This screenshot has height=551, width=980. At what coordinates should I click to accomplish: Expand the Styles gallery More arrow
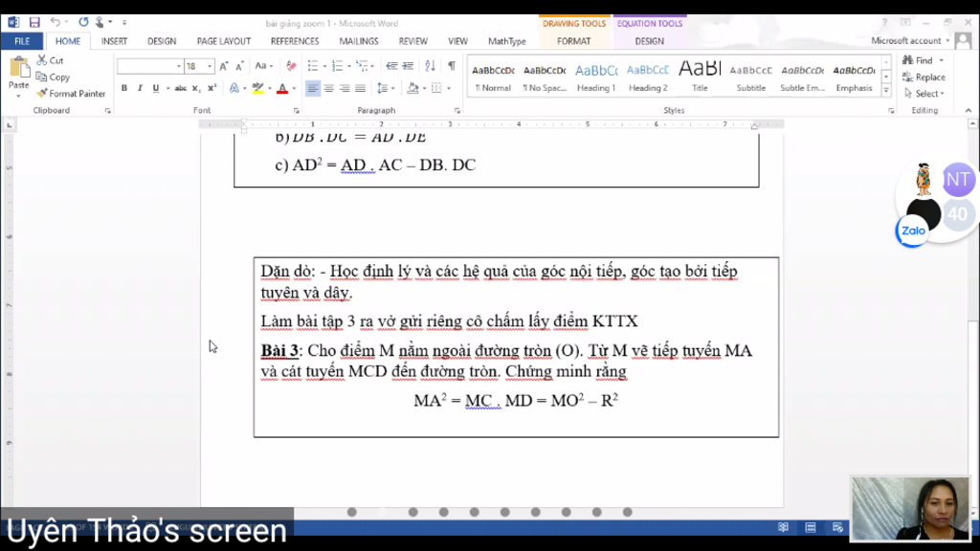886,91
